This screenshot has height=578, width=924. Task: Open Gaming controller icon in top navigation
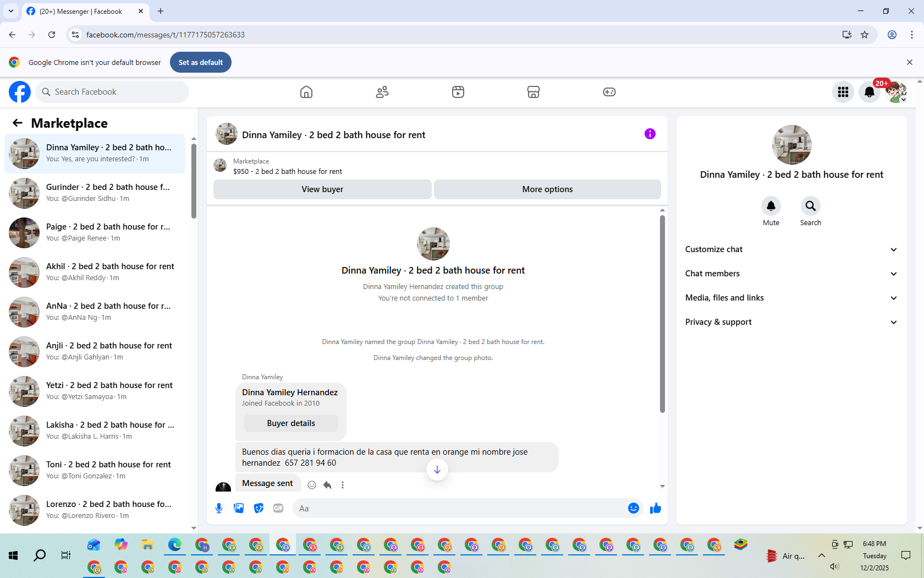(609, 92)
